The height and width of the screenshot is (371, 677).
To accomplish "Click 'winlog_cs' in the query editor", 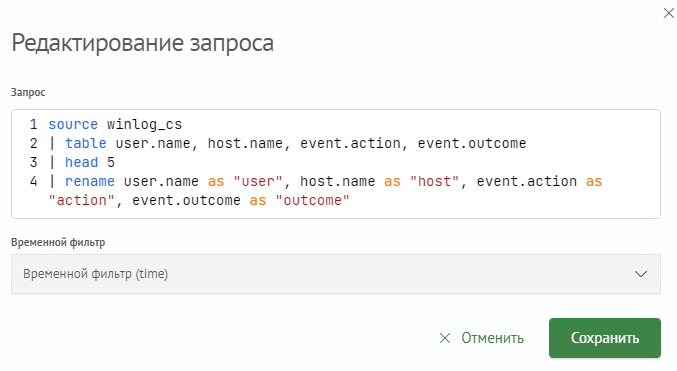I will point(144,124).
